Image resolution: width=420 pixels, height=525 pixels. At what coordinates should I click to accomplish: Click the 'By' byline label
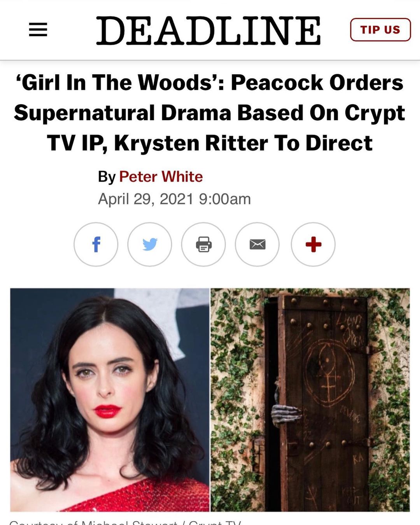tap(107, 177)
